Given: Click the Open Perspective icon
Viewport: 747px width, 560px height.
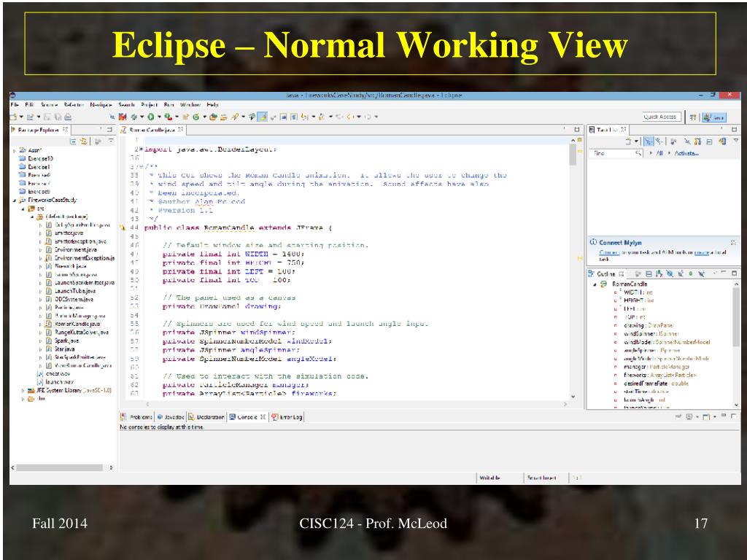Looking at the screenshot, I should (x=693, y=117).
